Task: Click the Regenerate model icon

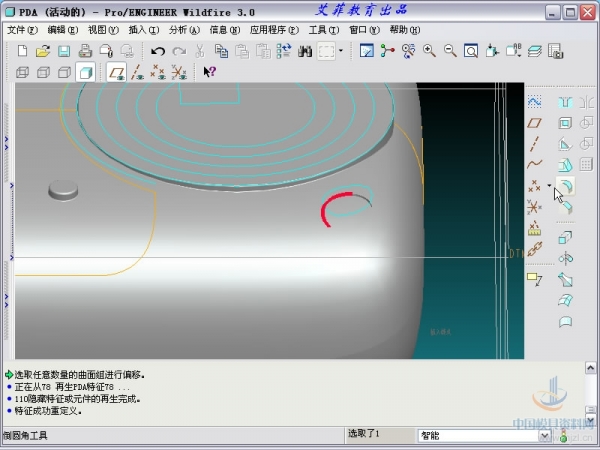Action: tap(284, 51)
